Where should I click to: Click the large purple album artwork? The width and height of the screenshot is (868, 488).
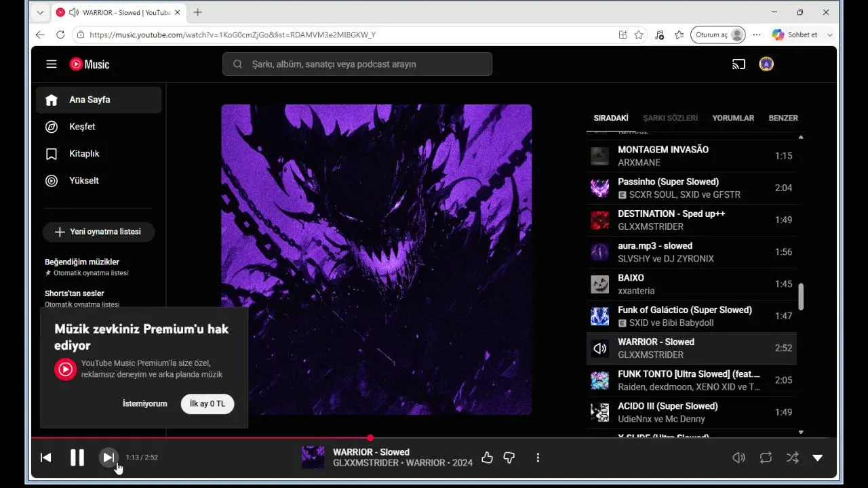coord(376,260)
